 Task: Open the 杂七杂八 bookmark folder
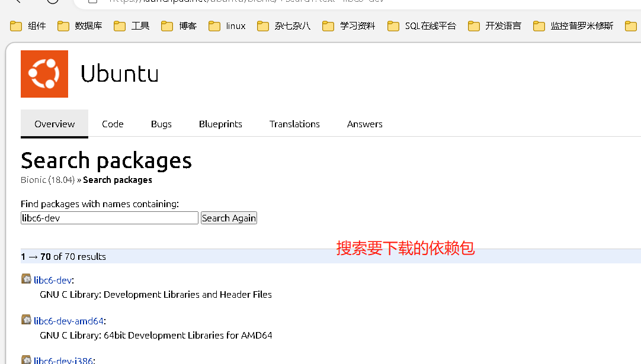coord(284,26)
